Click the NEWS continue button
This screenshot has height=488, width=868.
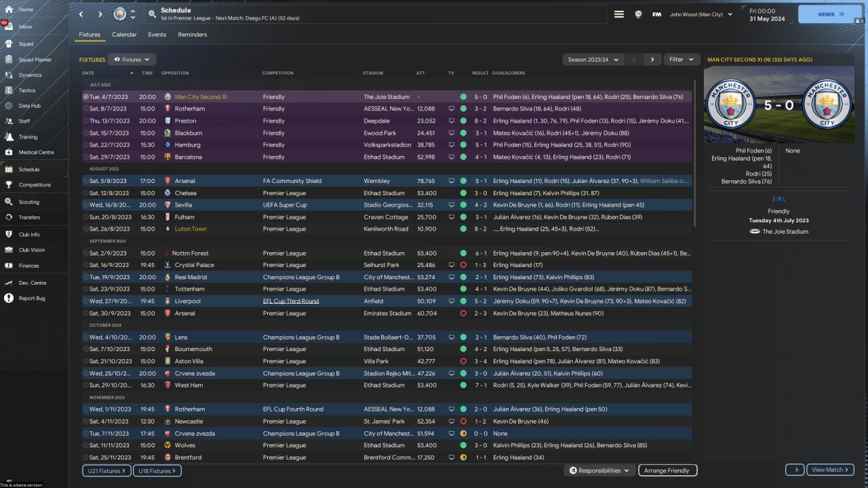click(x=830, y=14)
